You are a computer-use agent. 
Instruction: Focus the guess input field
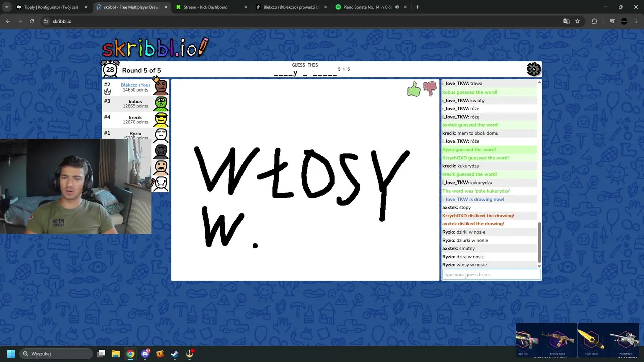491,275
